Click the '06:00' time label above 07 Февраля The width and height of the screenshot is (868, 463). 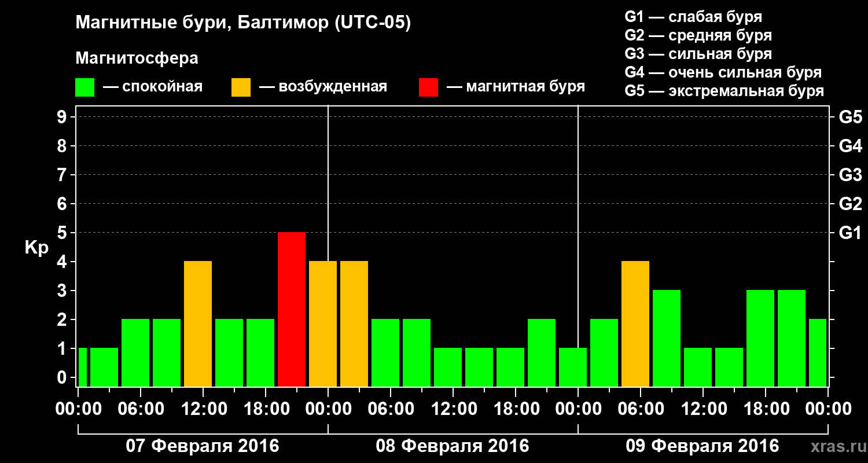[140, 409]
